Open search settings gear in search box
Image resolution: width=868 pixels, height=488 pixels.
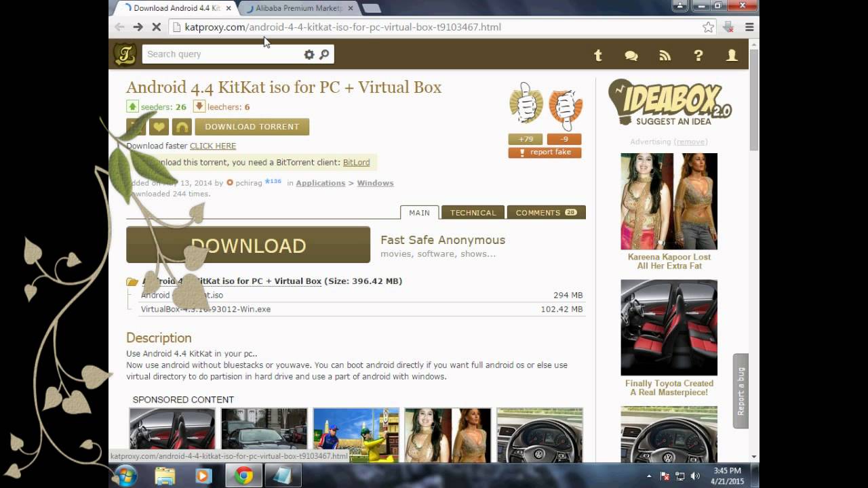(x=309, y=54)
